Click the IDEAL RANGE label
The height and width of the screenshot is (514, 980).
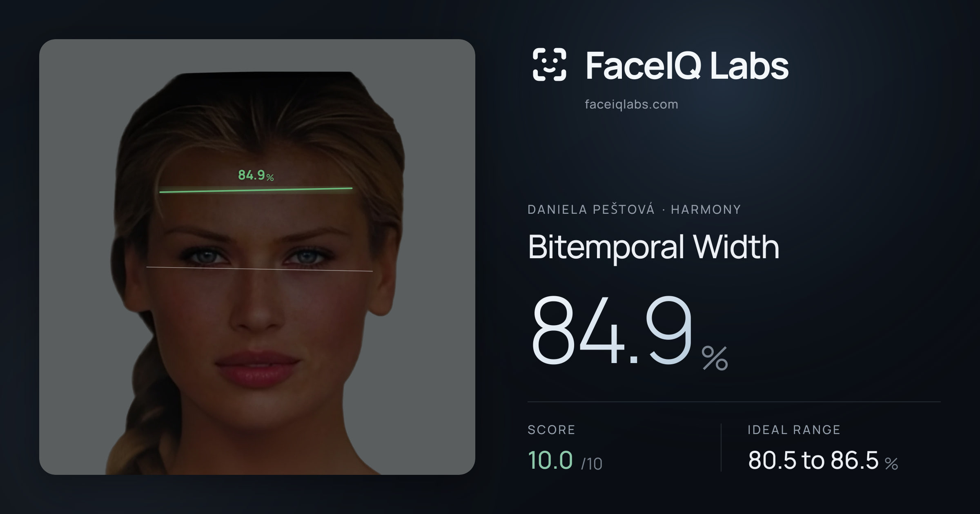coord(794,430)
